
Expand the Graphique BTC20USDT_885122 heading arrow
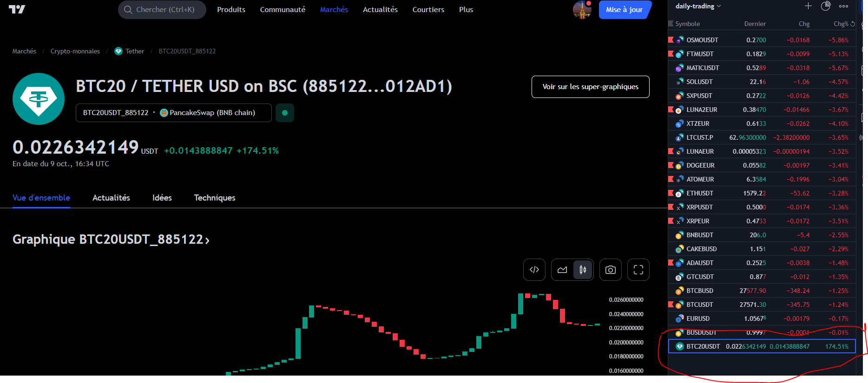pyautogui.click(x=207, y=240)
